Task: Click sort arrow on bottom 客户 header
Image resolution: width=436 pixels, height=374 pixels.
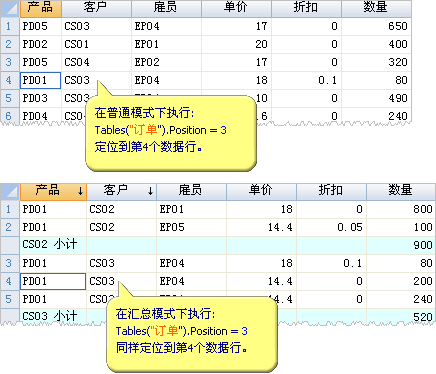Action: tap(150, 191)
